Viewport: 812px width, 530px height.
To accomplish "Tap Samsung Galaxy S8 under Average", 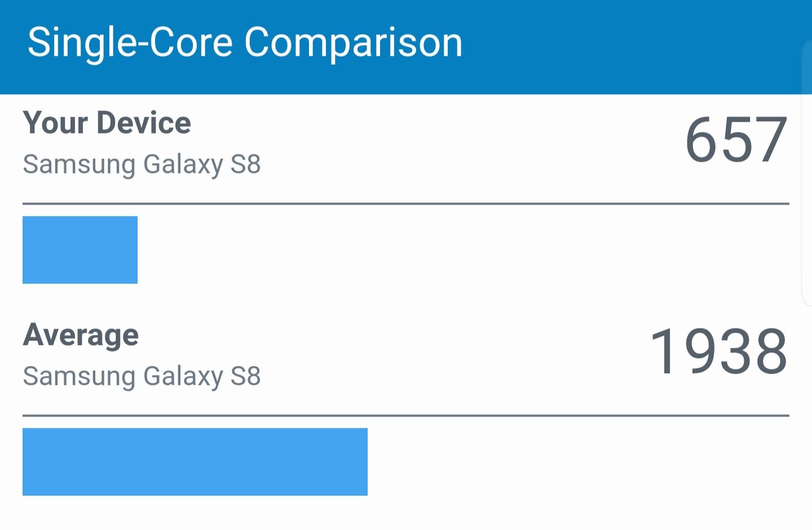I will point(142,377).
